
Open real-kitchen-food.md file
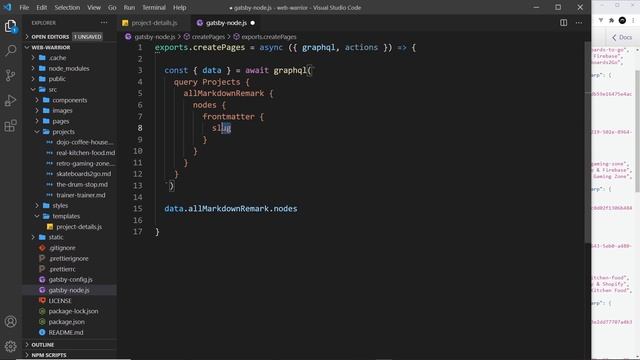[69, 153]
